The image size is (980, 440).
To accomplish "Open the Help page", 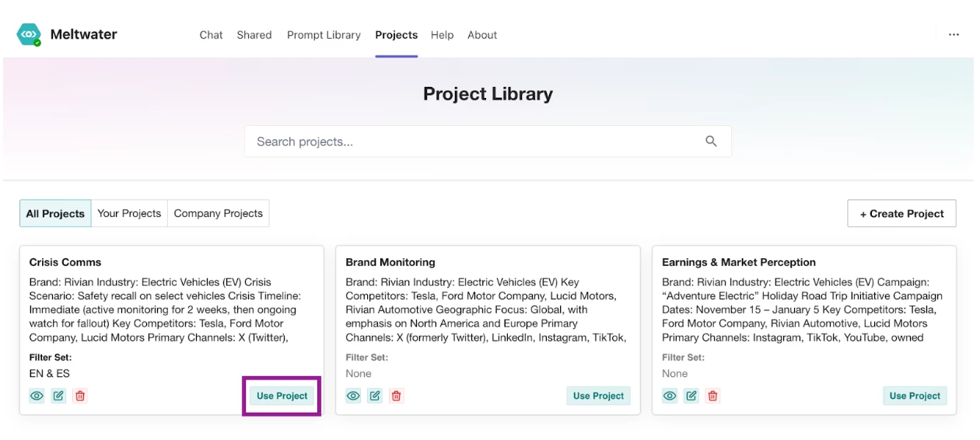I will (x=442, y=35).
